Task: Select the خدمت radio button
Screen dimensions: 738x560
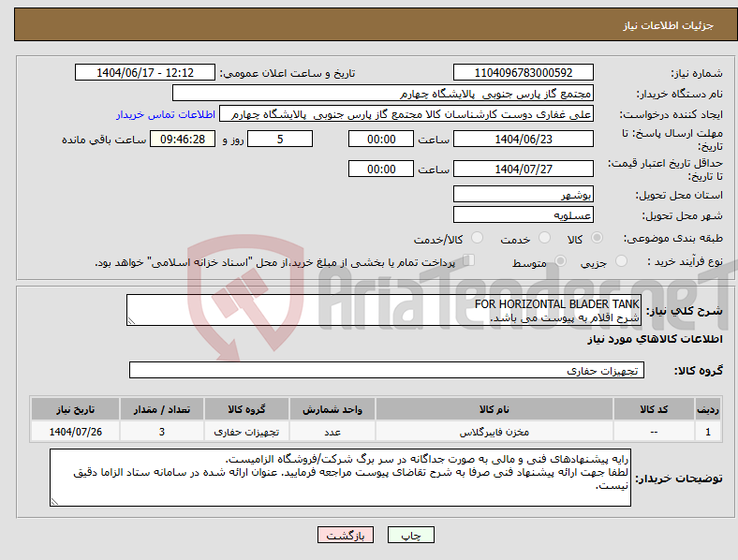Action: pos(544,238)
